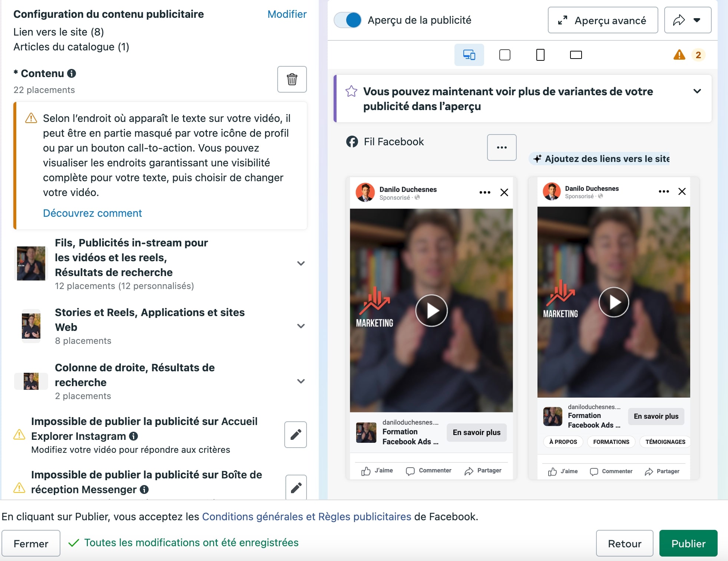
Task: Click Colonne de droite placement thumbnail
Action: pos(31,381)
